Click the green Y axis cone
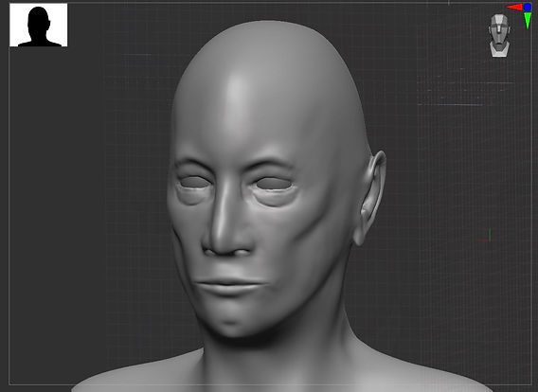The width and height of the screenshot is (538, 392). click(x=528, y=21)
